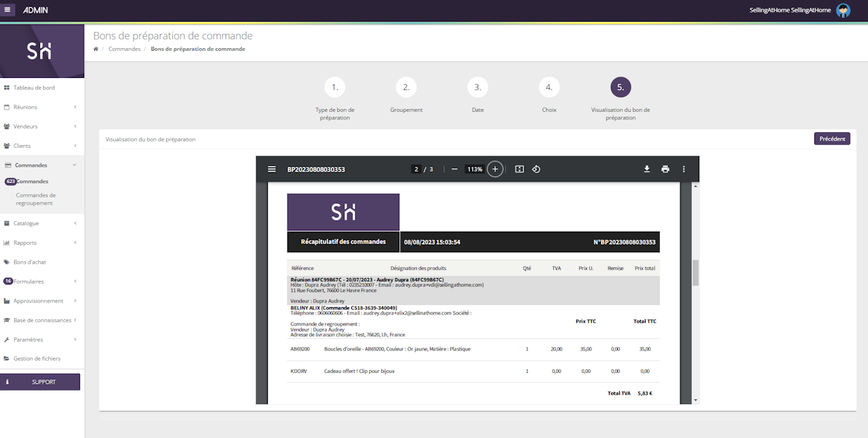This screenshot has height=438, width=868.
Task: Click the hamburger menu icon in admin header
Action: (x=7, y=10)
